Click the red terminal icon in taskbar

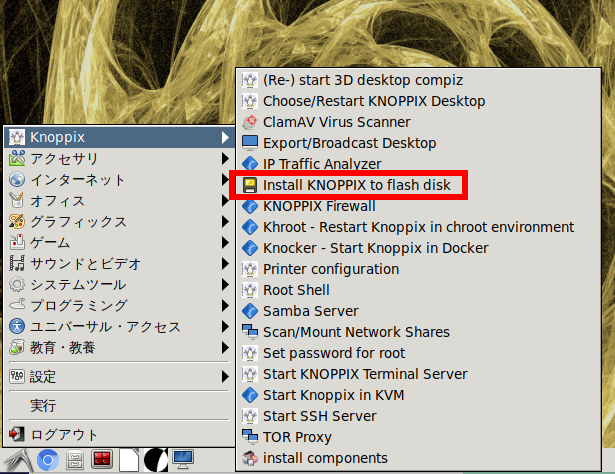[x=101, y=460]
